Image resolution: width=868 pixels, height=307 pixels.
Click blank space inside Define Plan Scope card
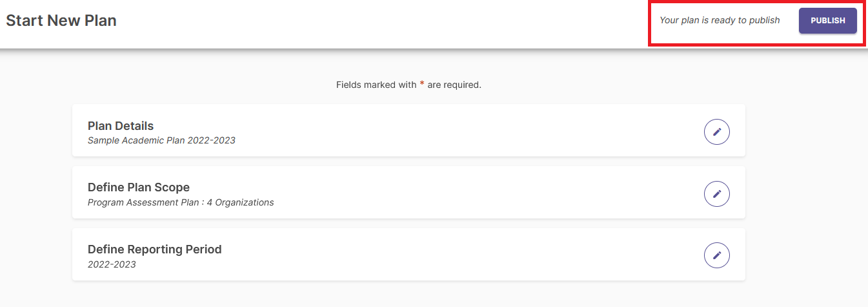[484, 193]
